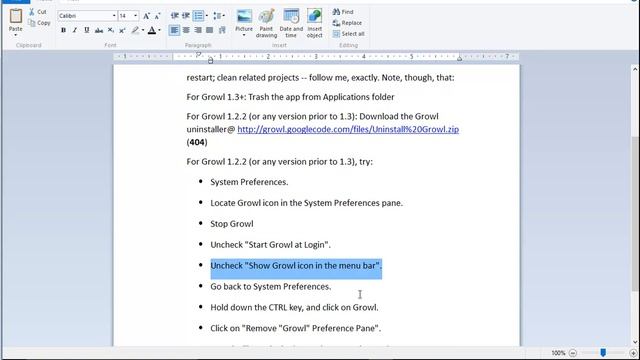Copy the selected text

click(x=39, y=23)
